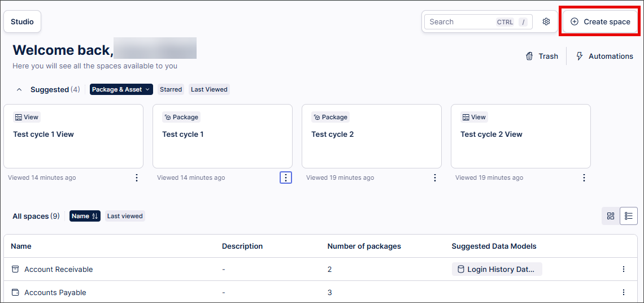Click the Name column header
The width and height of the screenshot is (644, 303).
[x=21, y=246]
